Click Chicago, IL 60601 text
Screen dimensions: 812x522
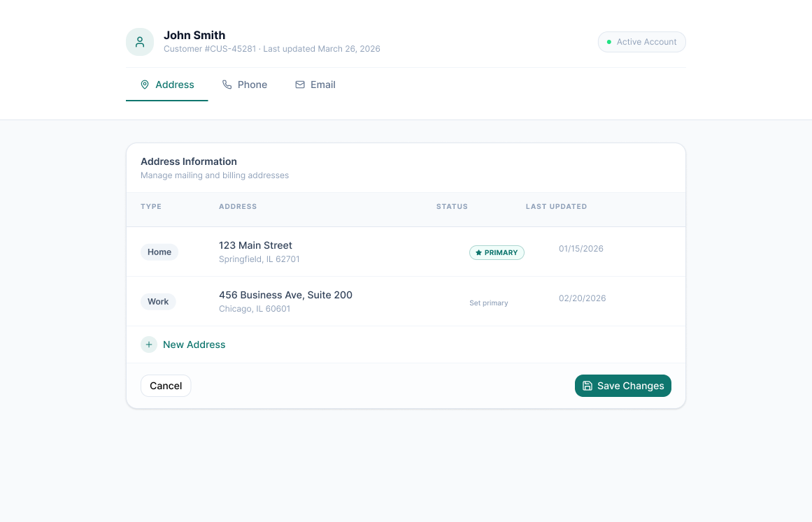pos(255,309)
